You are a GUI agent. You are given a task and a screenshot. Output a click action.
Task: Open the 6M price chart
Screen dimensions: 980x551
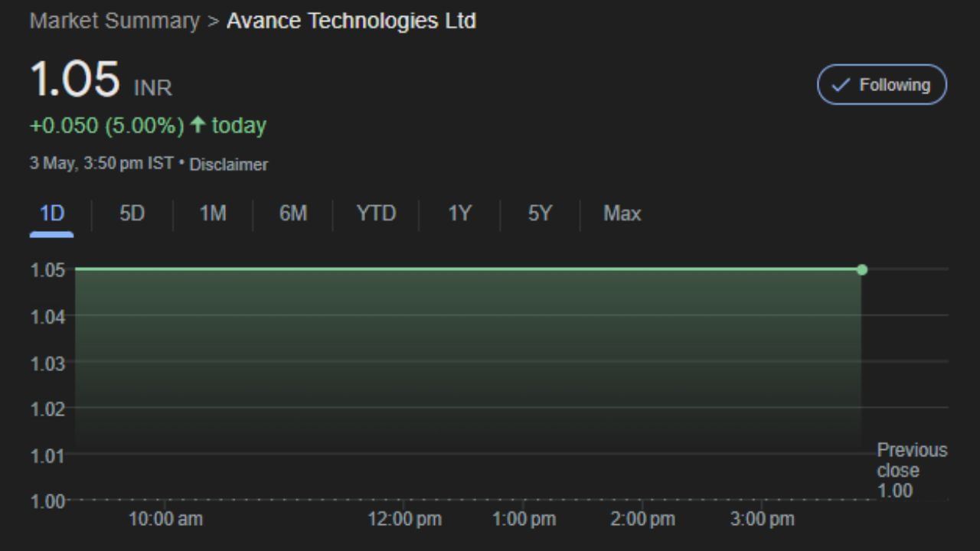pyautogui.click(x=292, y=214)
